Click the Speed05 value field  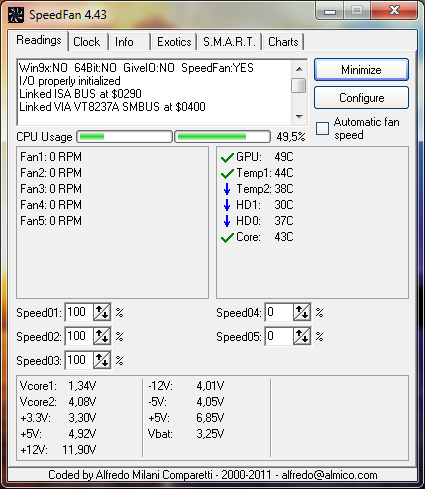[279, 336]
